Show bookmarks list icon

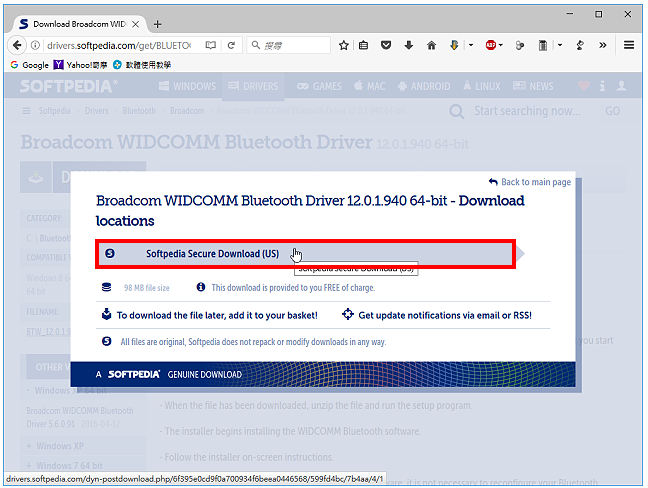click(x=363, y=45)
